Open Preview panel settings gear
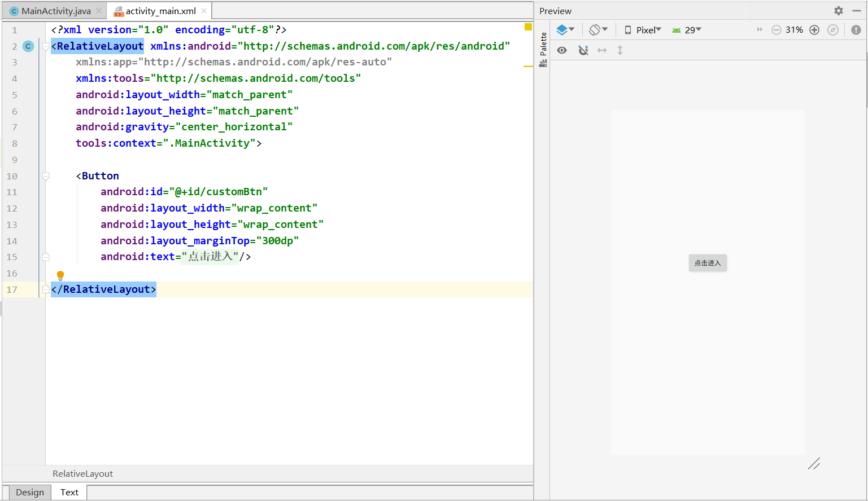Screen dimensions: 868x501 coord(839,11)
